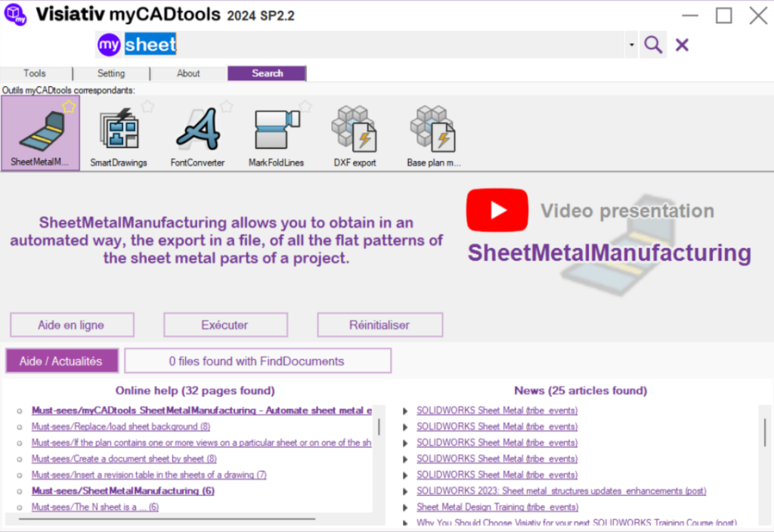Open the 'If the plan contains one or more views' link

pyautogui.click(x=201, y=443)
